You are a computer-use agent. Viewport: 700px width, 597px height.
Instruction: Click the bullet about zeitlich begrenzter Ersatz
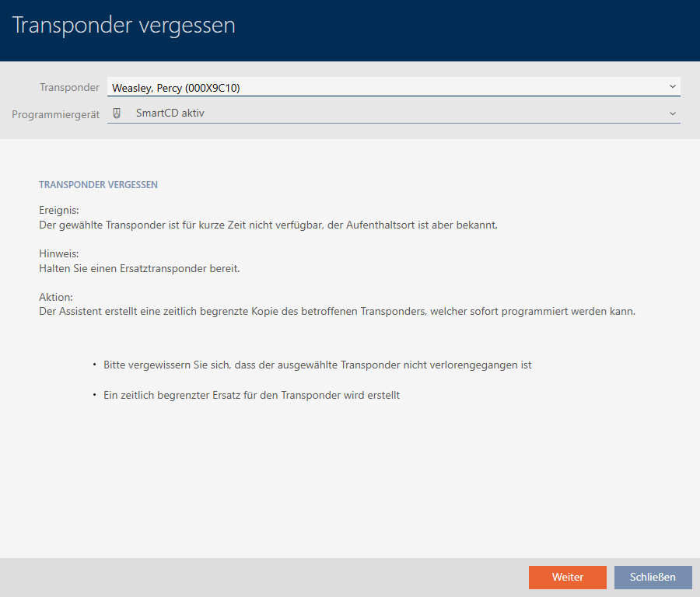point(251,395)
